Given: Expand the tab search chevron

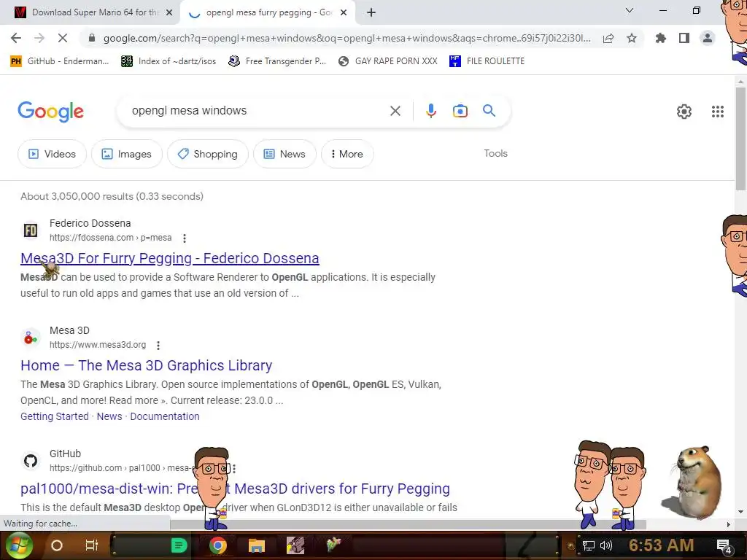Looking at the screenshot, I should coord(630,10).
